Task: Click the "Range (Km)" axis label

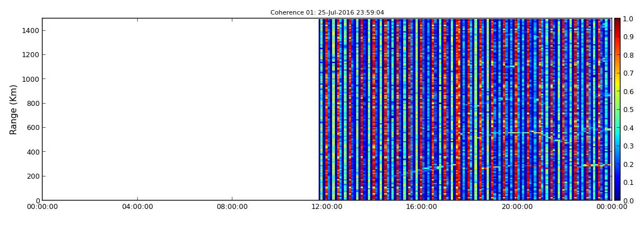Action: (x=13, y=110)
